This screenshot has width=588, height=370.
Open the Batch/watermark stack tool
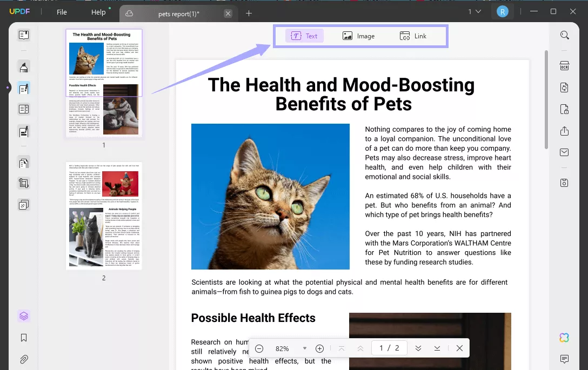(x=24, y=205)
